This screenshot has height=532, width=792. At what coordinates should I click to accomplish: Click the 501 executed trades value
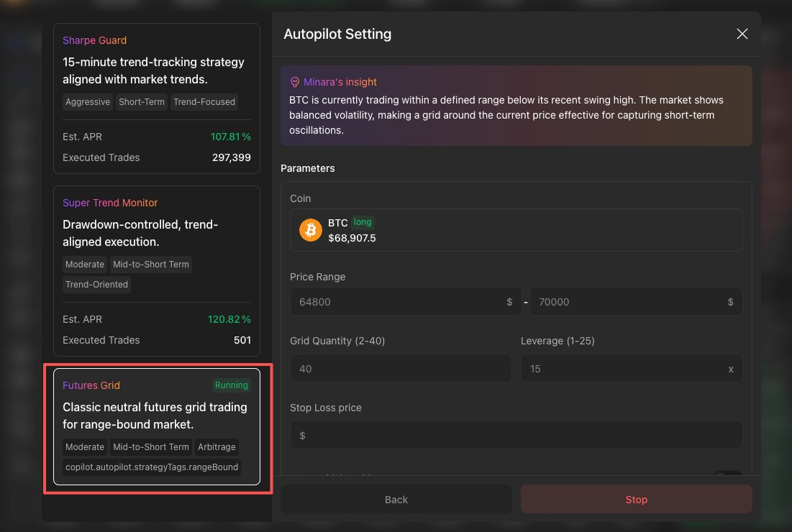tap(242, 340)
